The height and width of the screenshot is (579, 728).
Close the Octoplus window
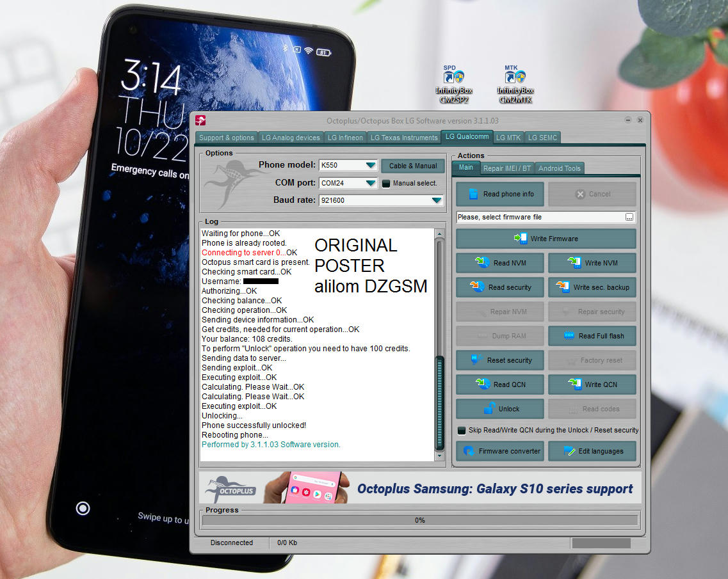pyautogui.click(x=640, y=120)
